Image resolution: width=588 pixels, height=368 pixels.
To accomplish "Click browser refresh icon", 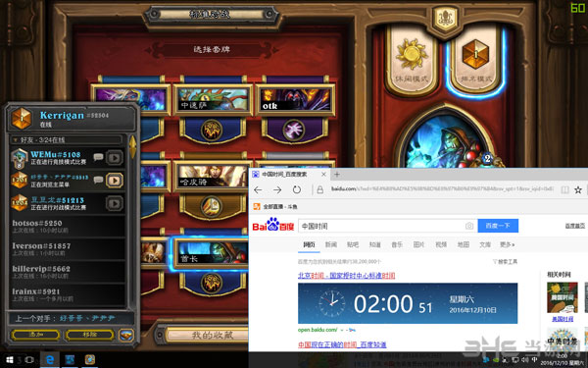I will [297, 190].
